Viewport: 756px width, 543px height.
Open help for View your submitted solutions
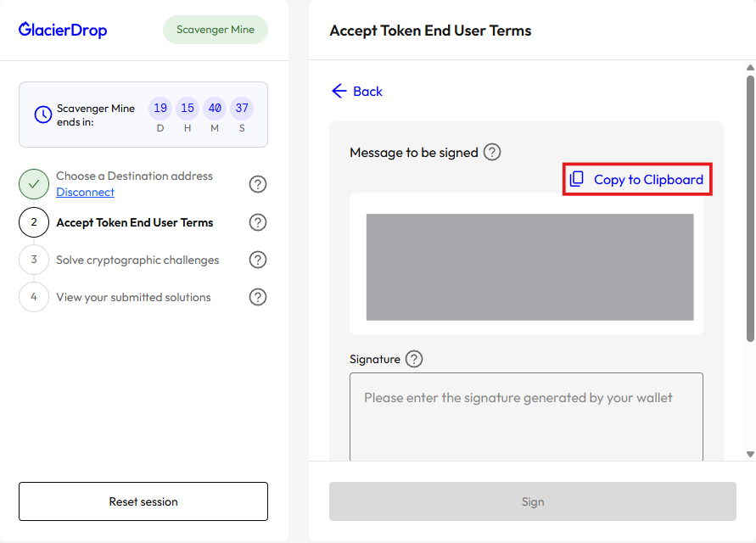tap(258, 297)
